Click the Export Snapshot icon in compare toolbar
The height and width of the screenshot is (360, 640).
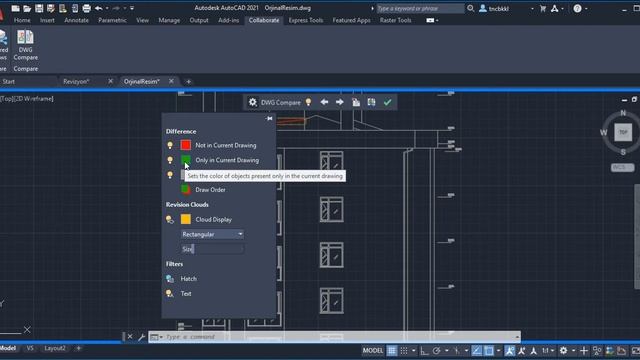[x=371, y=102]
